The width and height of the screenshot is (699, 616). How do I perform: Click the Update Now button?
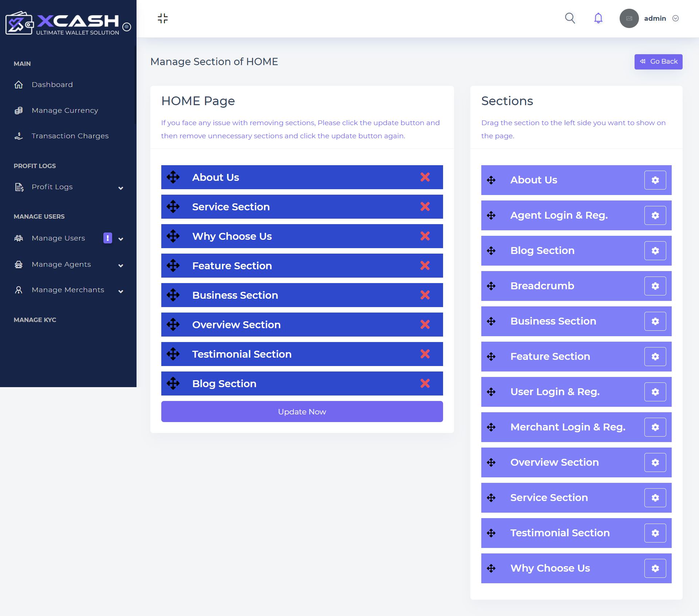pos(302,412)
